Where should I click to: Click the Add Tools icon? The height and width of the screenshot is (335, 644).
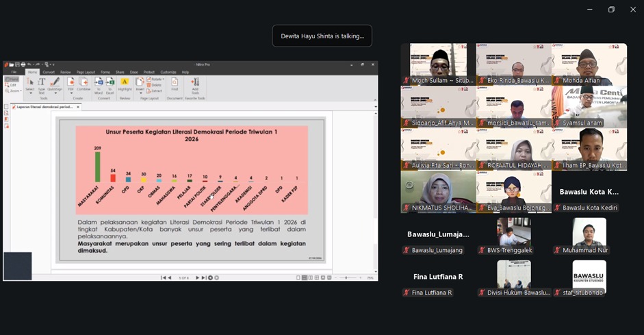pos(195,82)
